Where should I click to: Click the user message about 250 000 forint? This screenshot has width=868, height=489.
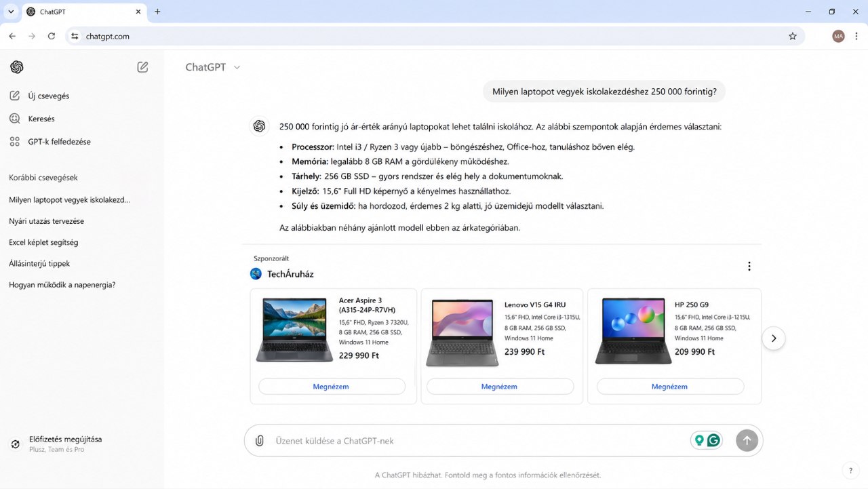point(604,92)
